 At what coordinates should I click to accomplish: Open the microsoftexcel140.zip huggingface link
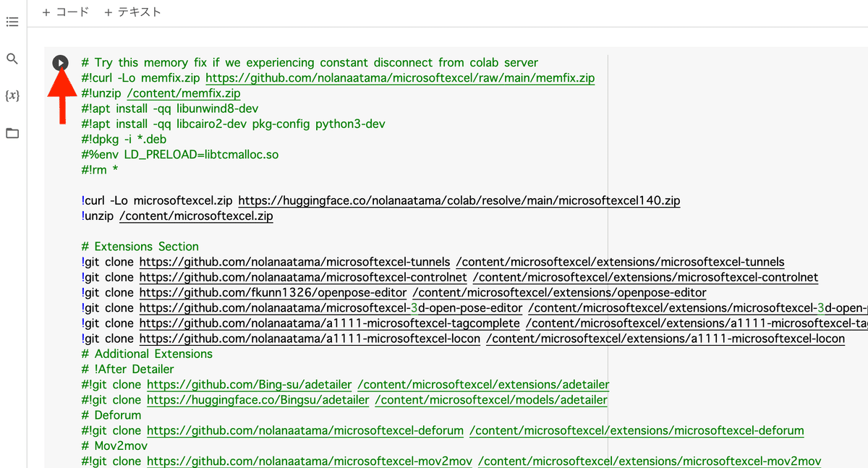(459, 200)
